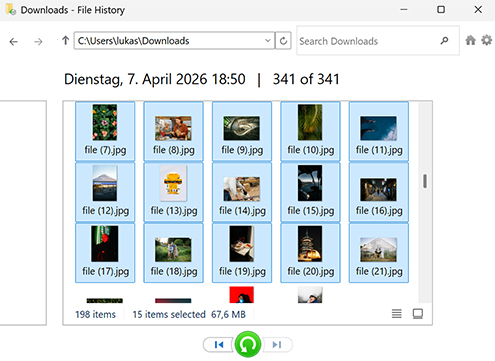Go to previous backup version
This screenshot has height=361, width=495.
pyautogui.click(x=218, y=344)
